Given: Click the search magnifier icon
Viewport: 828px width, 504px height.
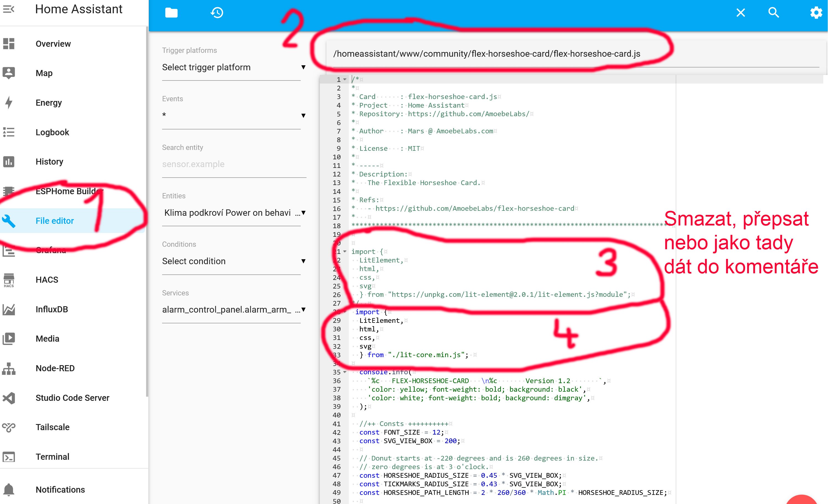Looking at the screenshot, I should (773, 13).
